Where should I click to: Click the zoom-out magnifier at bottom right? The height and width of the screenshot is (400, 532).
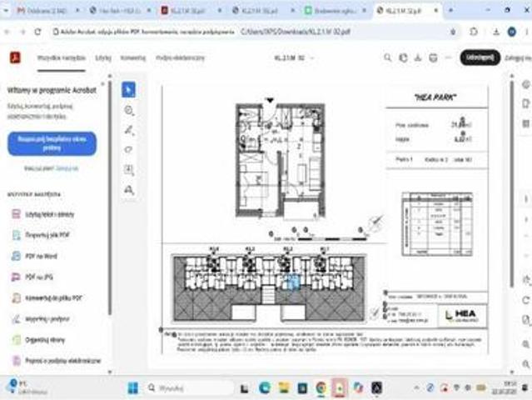point(526,364)
